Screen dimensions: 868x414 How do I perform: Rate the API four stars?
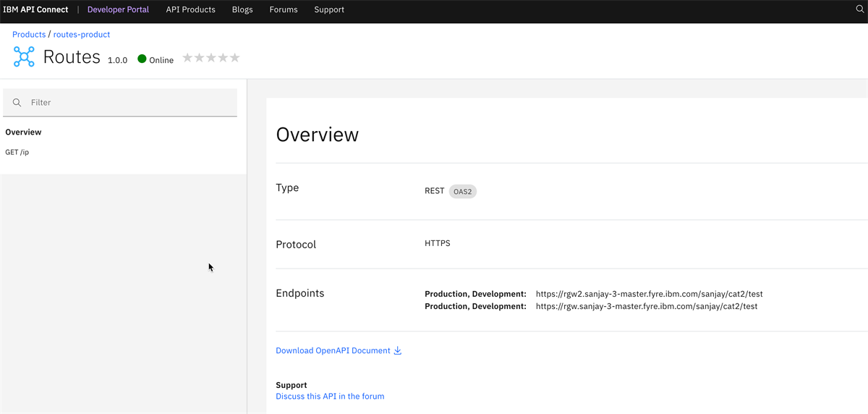tap(223, 58)
